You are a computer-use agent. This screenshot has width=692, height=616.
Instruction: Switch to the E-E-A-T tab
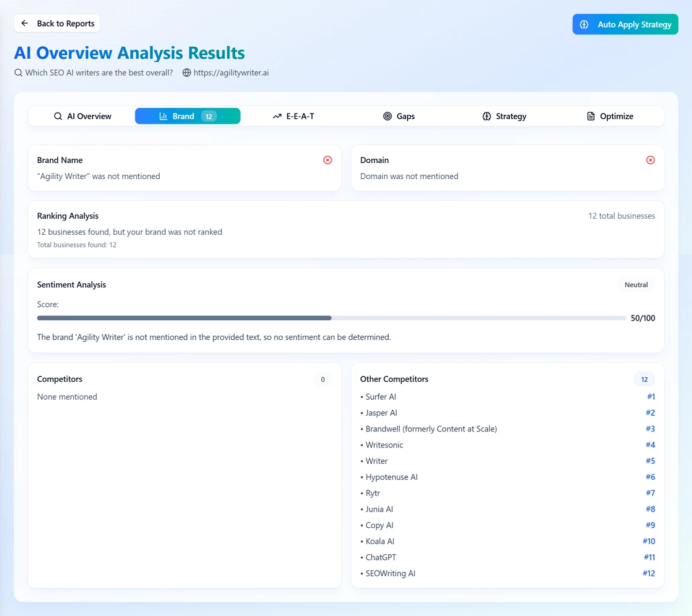(x=294, y=116)
